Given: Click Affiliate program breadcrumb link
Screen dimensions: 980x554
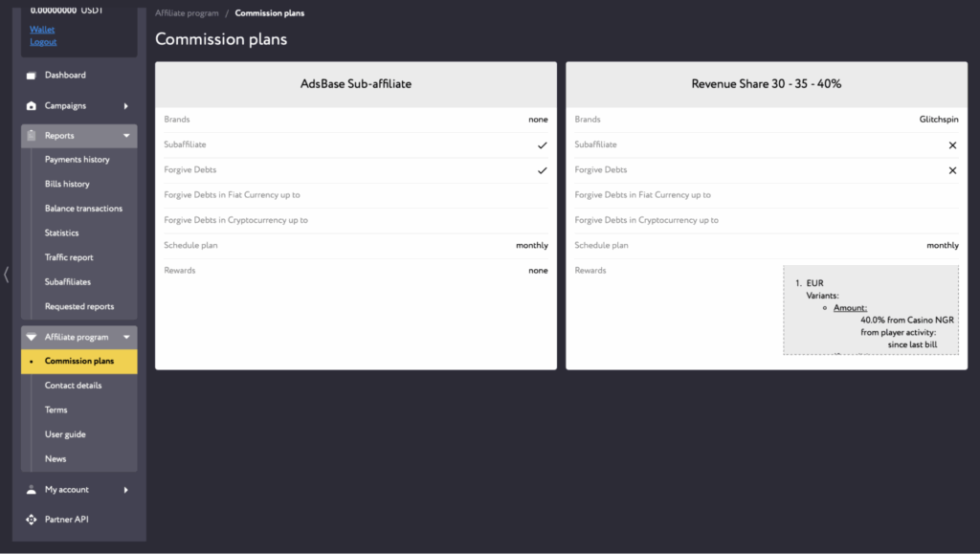Looking at the screenshot, I should pos(187,13).
